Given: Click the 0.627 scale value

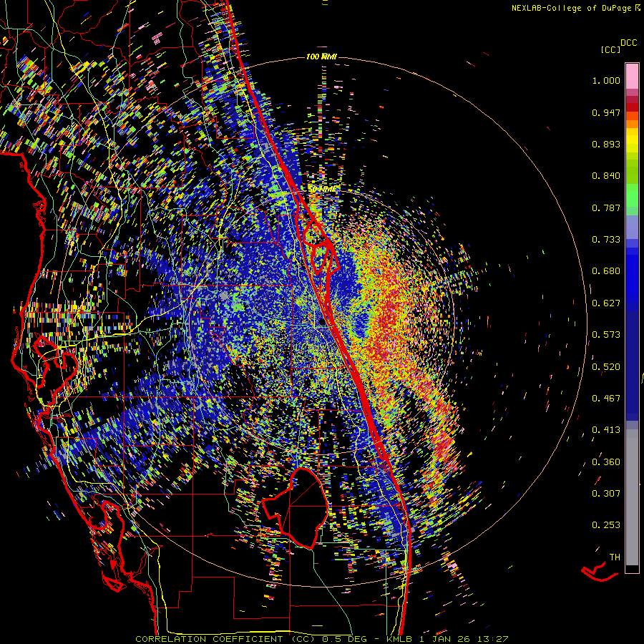Looking at the screenshot, I should (x=606, y=303).
